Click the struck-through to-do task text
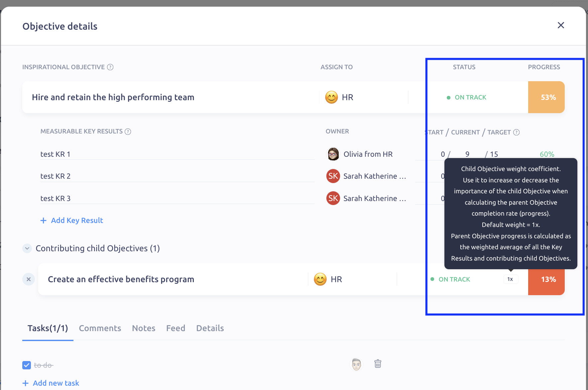This screenshot has width=588, height=390. click(44, 365)
